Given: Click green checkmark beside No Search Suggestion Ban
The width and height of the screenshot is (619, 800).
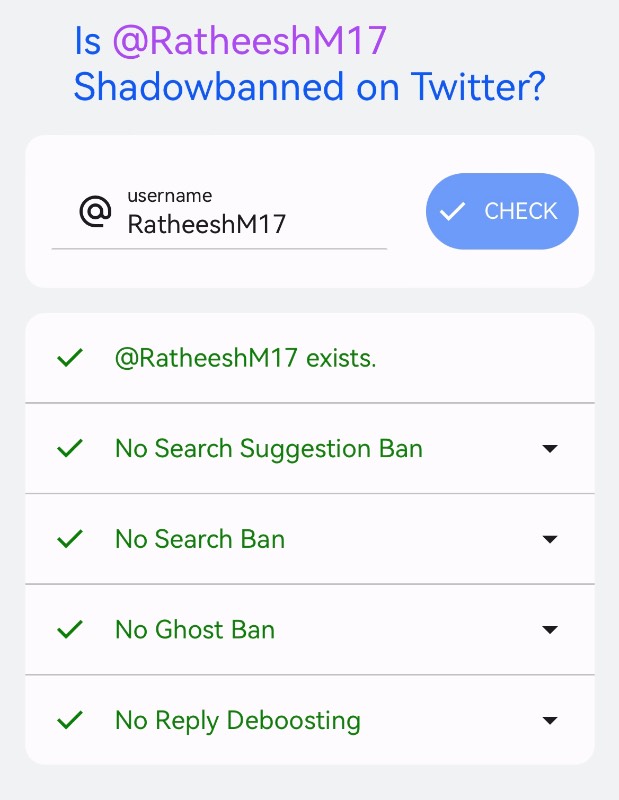Looking at the screenshot, I should point(70,448).
